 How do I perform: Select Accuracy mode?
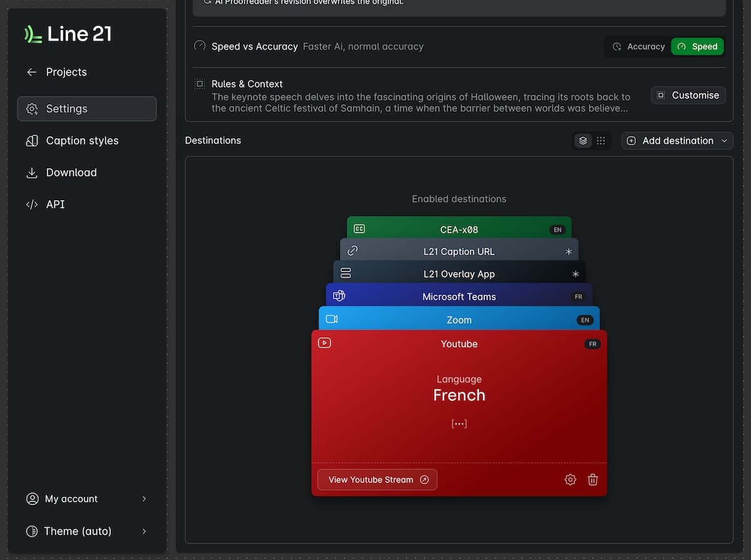(638, 46)
